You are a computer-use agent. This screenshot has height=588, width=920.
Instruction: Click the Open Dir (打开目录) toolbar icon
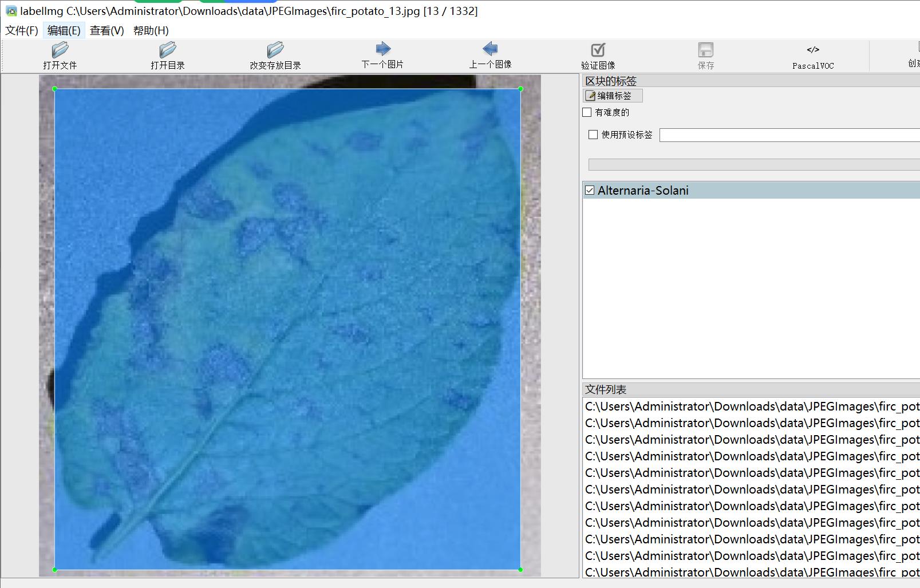pos(168,50)
